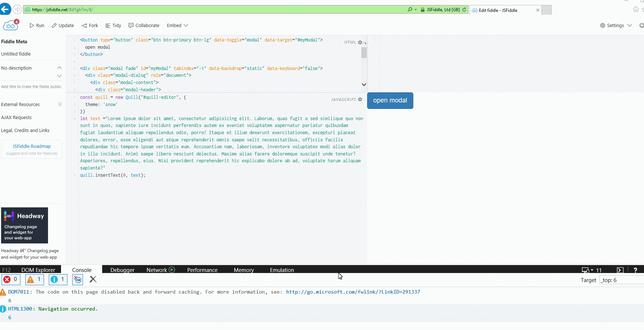Switch to the DOM Explorer tab
This screenshot has width=644, height=330.
click(38, 270)
